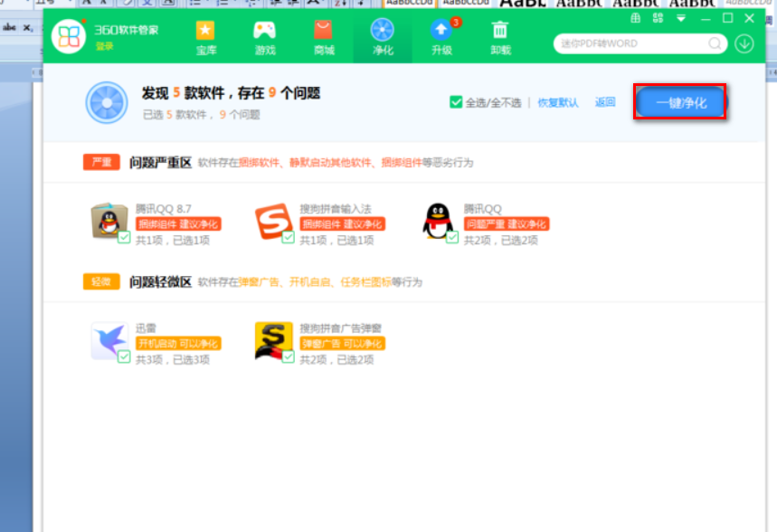The width and height of the screenshot is (777, 532).
Task: Click the 搜狗拼音广告弹窗 icon
Action: tap(273, 340)
